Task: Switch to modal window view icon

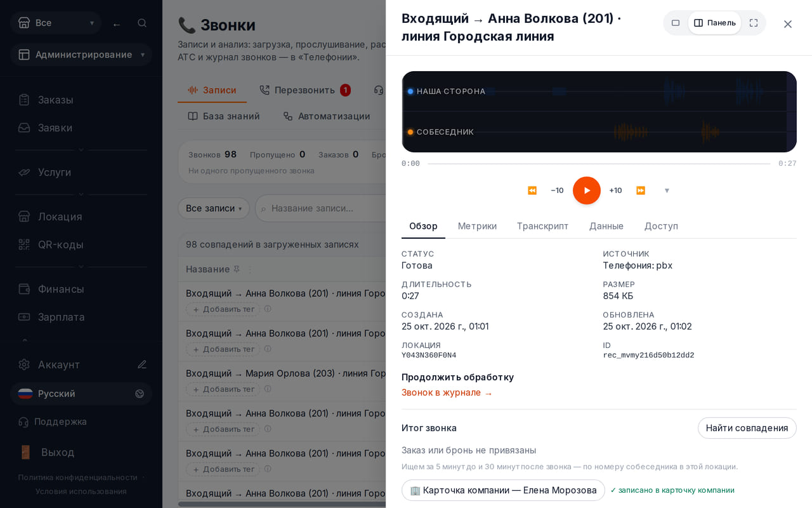Action: pos(676,23)
